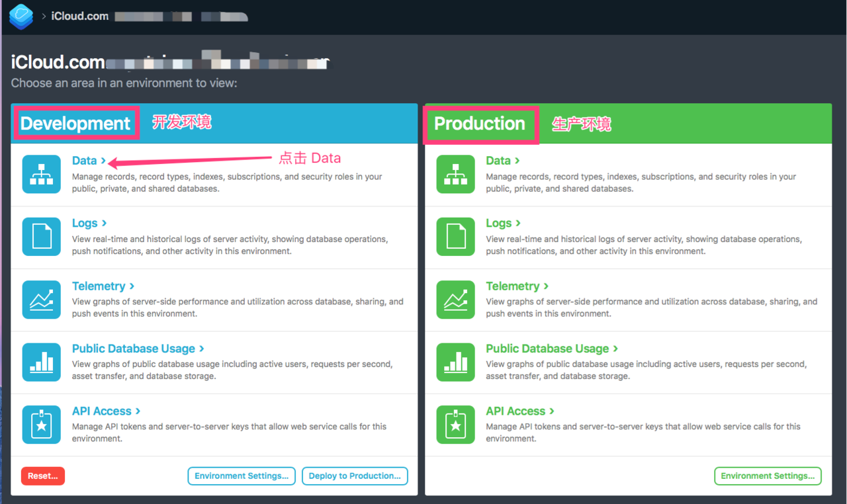Open the Development Telemetry chart icon
Screen dimensions: 847x504
coord(42,299)
